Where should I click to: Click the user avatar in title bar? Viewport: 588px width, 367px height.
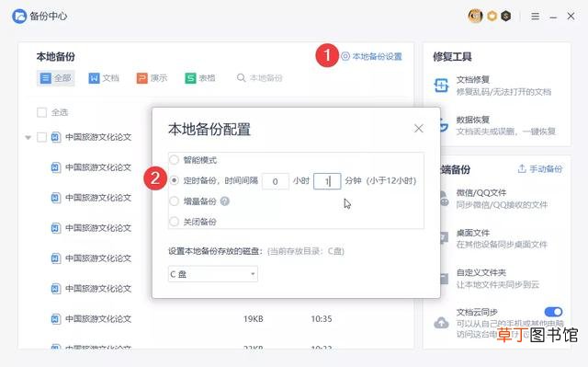pos(475,16)
